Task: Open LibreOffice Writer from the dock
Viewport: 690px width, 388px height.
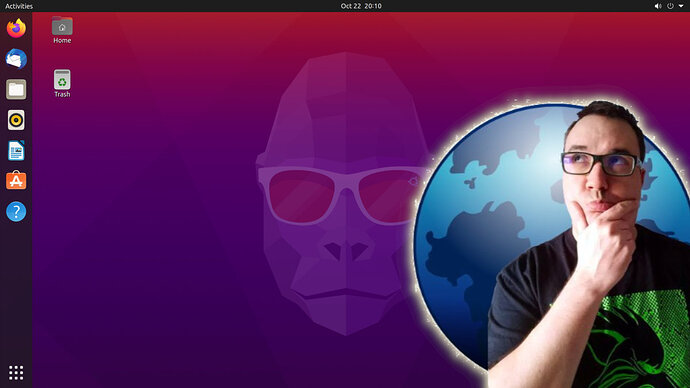Action: pyautogui.click(x=16, y=150)
